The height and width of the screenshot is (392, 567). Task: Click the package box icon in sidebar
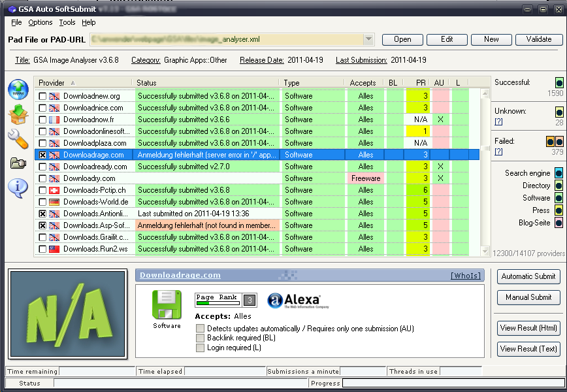(18, 114)
